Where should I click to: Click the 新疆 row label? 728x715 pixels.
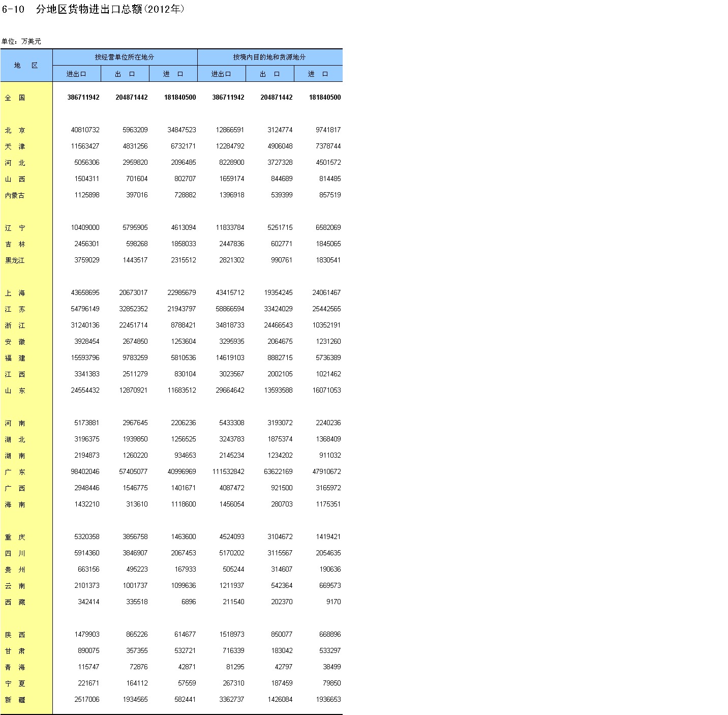[15, 700]
